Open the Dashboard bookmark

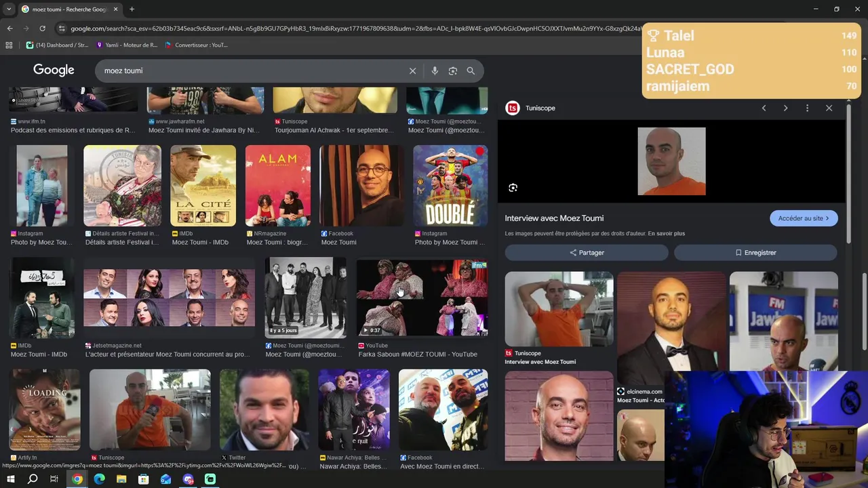click(x=58, y=45)
